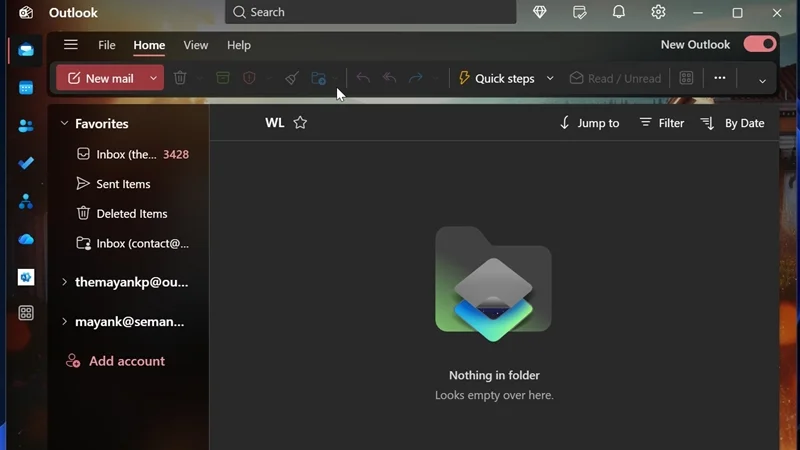Click the Archive icon in ribbon
The image size is (800, 450).
tap(223, 78)
